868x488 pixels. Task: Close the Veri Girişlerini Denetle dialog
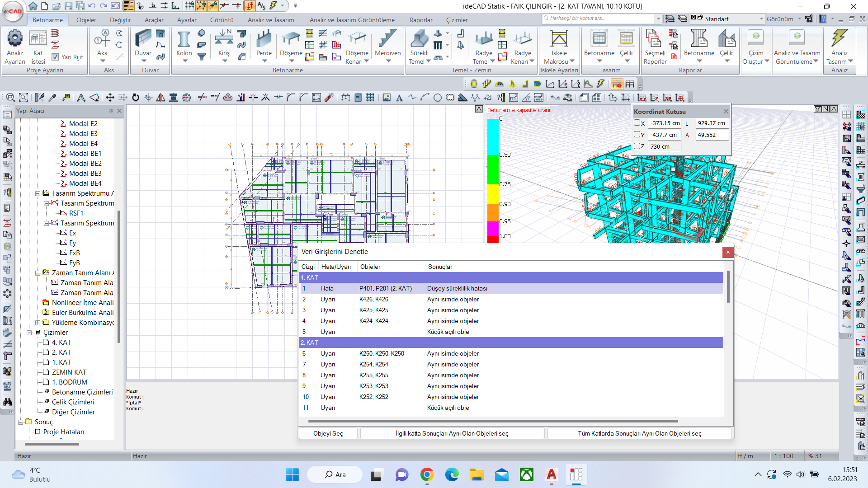728,252
